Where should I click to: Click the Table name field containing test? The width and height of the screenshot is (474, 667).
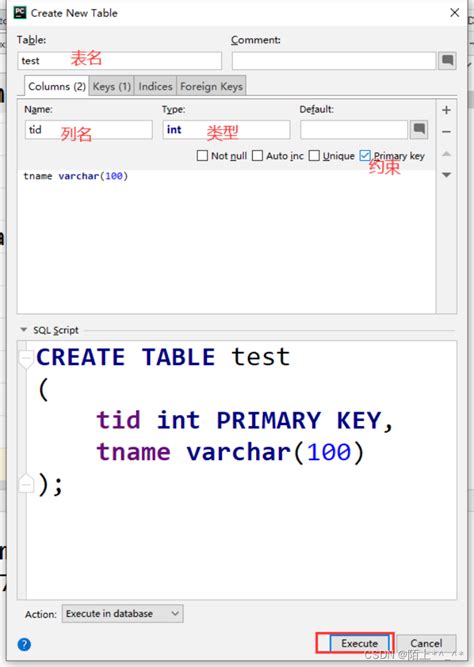point(120,60)
